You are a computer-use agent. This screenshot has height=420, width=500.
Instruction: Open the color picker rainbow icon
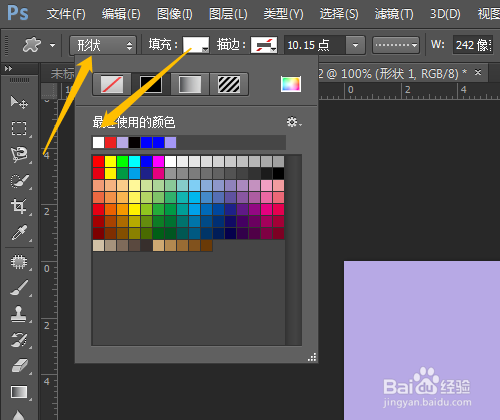pos(291,84)
